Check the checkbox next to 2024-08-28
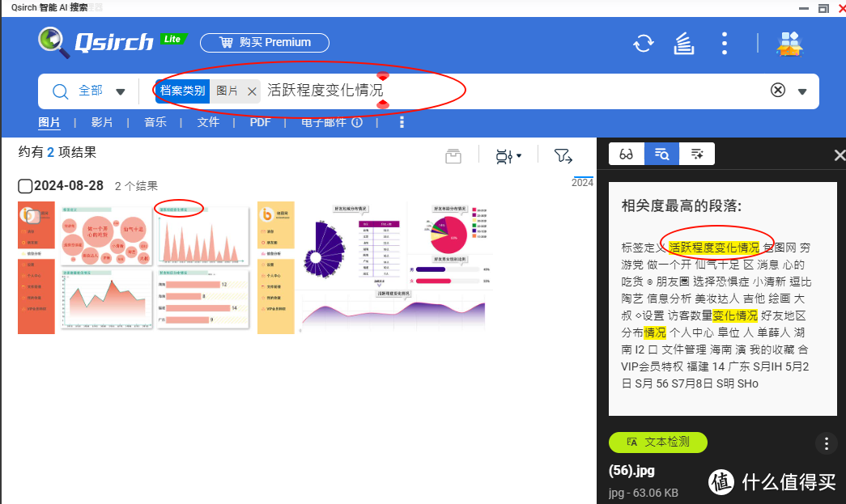Image resolution: width=846 pixels, height=504 pixels. (25, 185)
